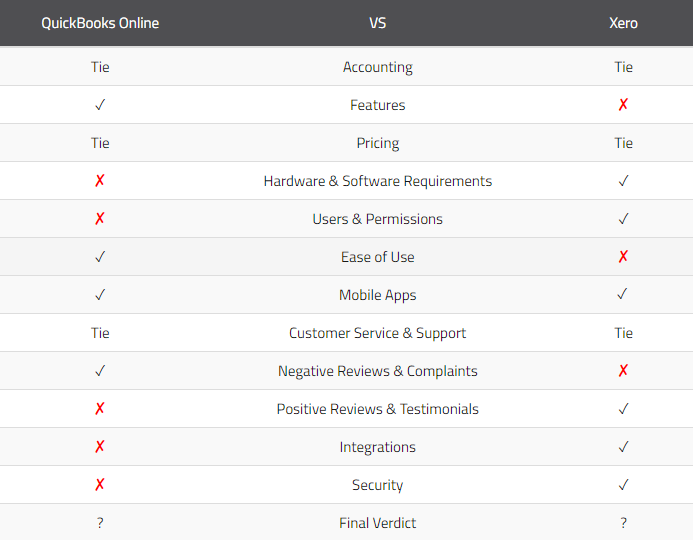This screenshot has height=540, width=693.
Task: Click the Final Verdict row label
Action: pyautogui.click(x=377, y=523)
